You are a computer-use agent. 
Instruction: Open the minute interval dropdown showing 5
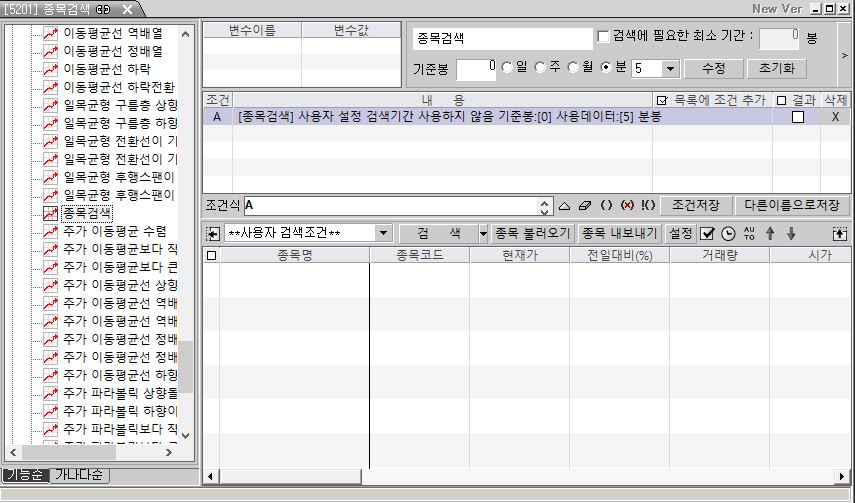pos(669,69)
